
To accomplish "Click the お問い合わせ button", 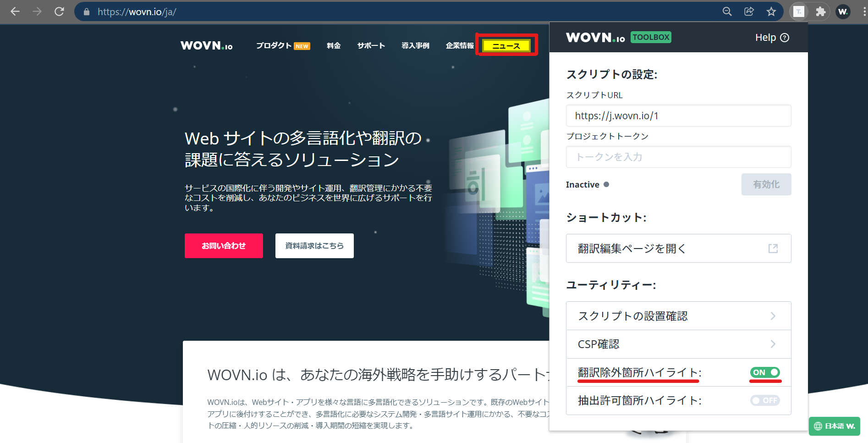I will (224, 246).
